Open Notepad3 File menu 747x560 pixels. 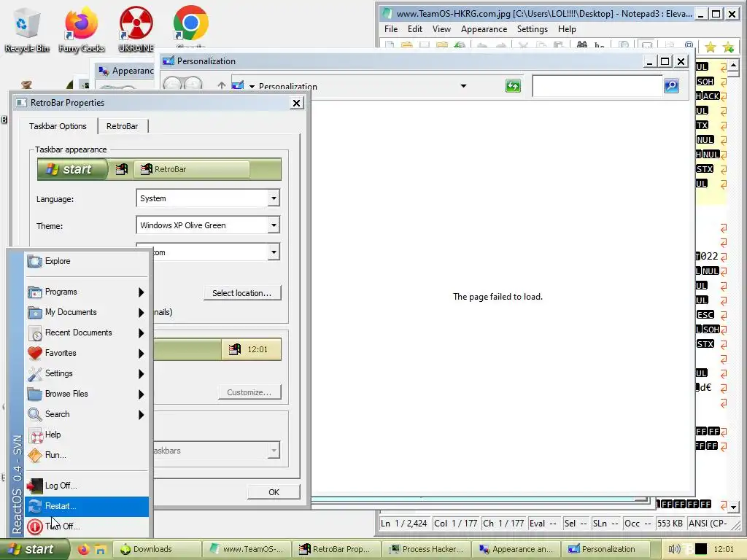(x=391, y=29)
